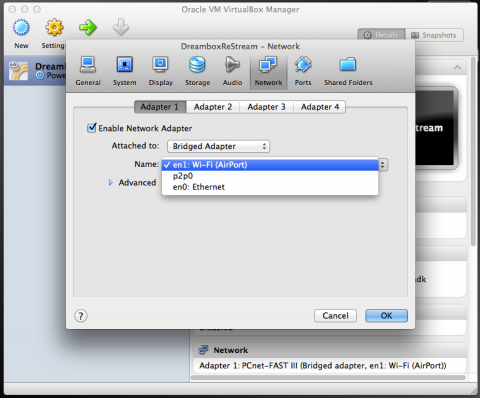Click the Network section icon in details pane
The height and width of the screenshot is (398, 480).
click(203, 350)
